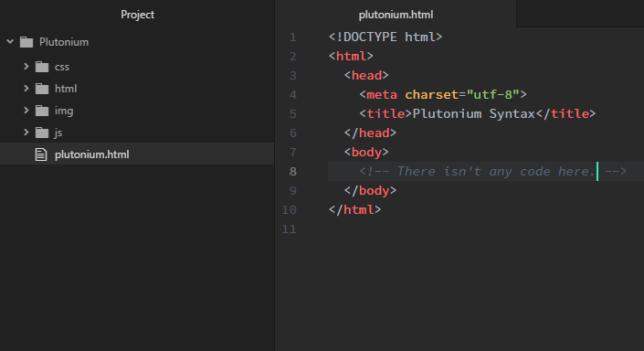Open plutonium.html in the project tree
The height and width of the screenshot is (351, 644).
[137, 154]
